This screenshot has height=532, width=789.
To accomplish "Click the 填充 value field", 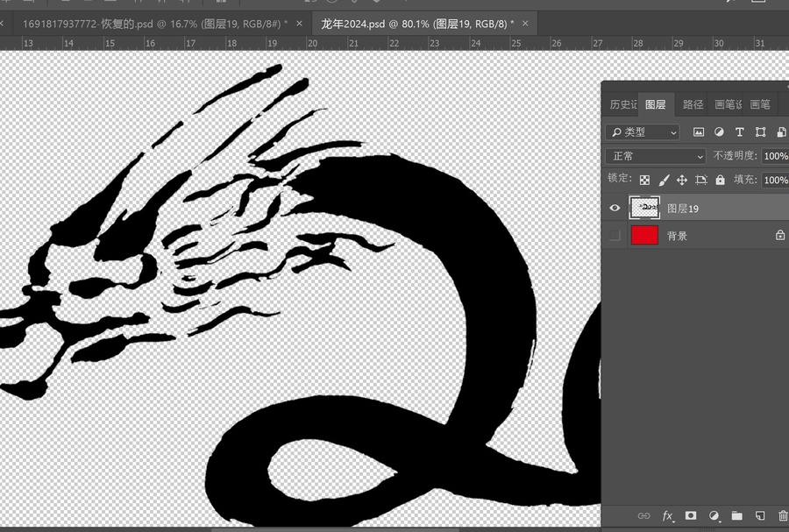I will 775,180.
